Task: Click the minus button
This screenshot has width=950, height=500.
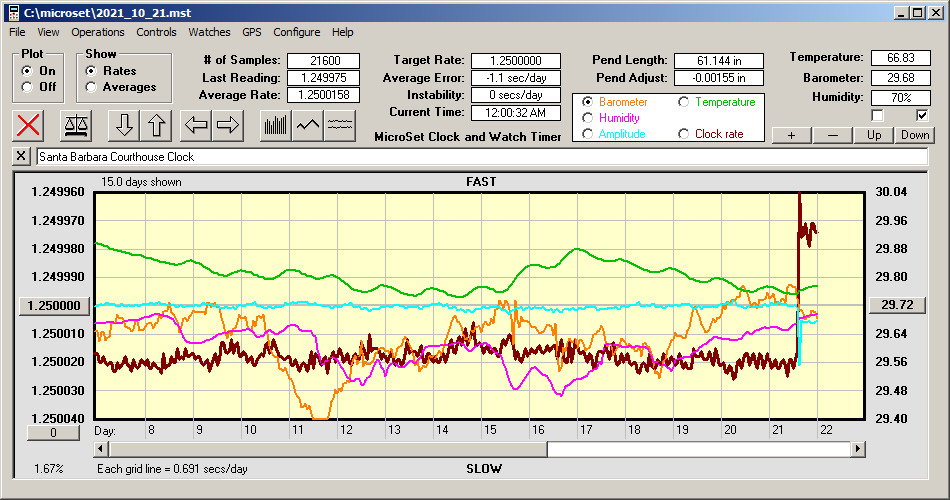Action: point(832,135)
